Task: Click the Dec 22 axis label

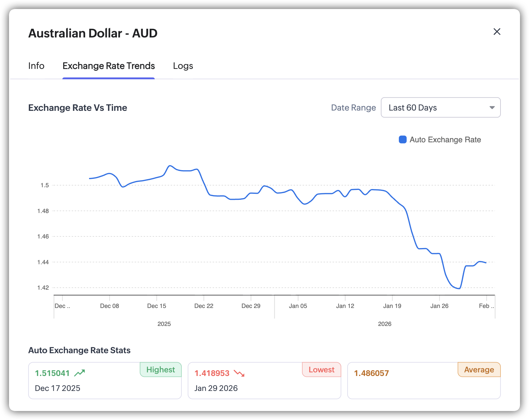Action: [204, 306]
